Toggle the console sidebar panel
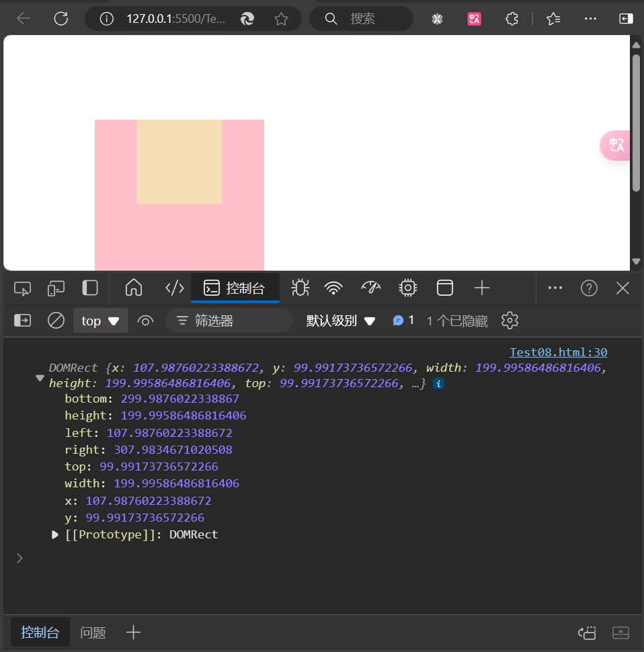644x652 pixels. point(22,321)
